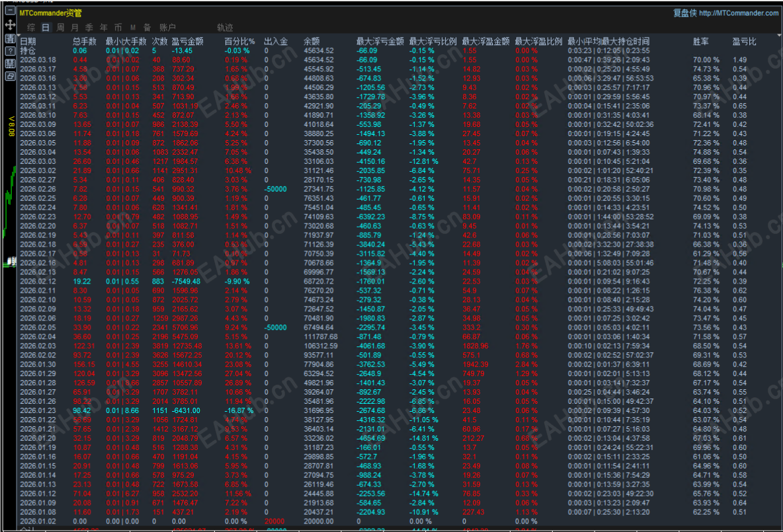The image size is (783, 532).
Task: Click percentage 27.04 % on 2026.01.29
Action: (238, 374)
